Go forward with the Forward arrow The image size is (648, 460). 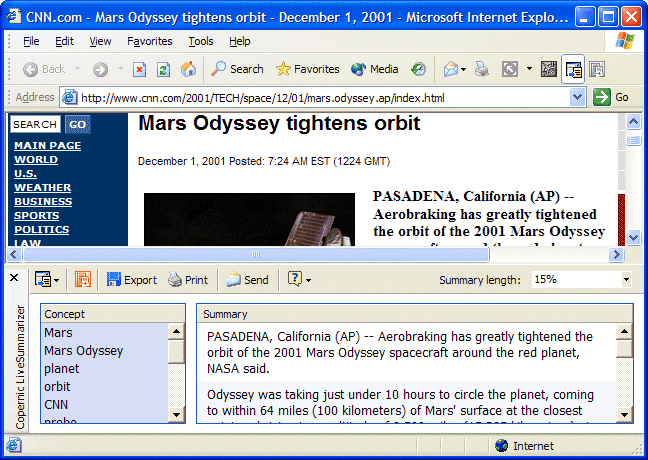tap(100, 69)
